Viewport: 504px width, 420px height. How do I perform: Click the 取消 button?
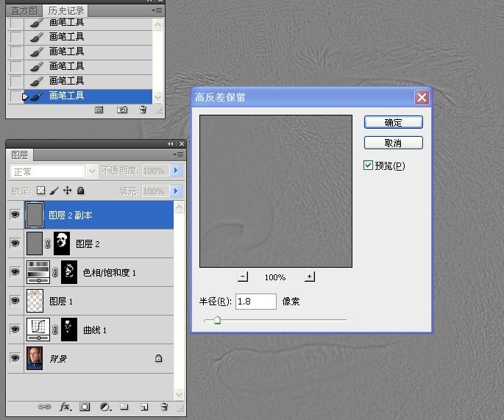point(394,143)
